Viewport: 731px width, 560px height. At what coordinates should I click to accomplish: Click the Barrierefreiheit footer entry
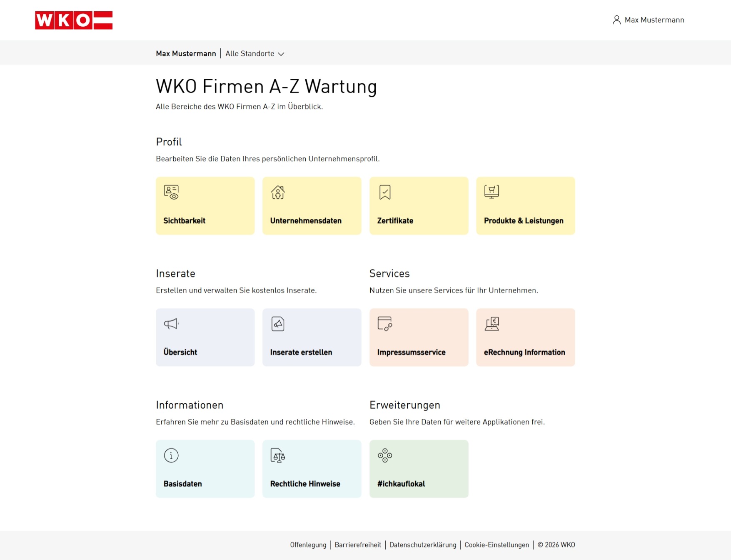coord(357,545)
